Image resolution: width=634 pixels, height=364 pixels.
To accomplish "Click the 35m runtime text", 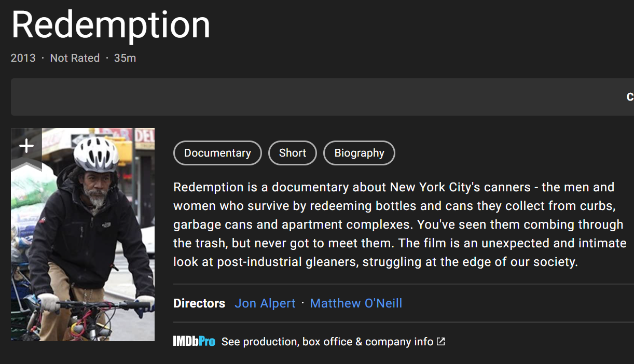I will [x=125, y=58].
